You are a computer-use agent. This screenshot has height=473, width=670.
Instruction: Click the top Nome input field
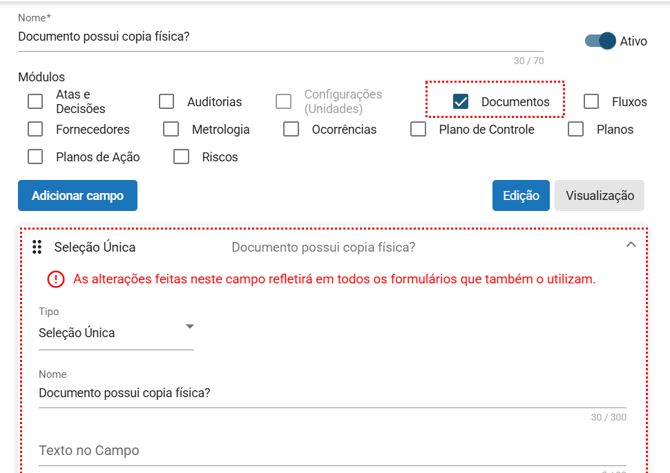(x=280, y=37)
